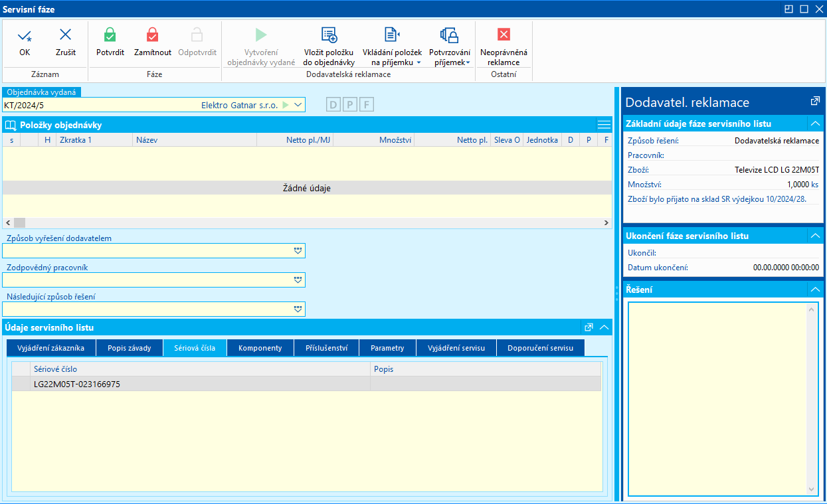The image size is (827, 504).
Task: Click Vložit položku do objednávky icon
Action: click(x=329, y=36)
